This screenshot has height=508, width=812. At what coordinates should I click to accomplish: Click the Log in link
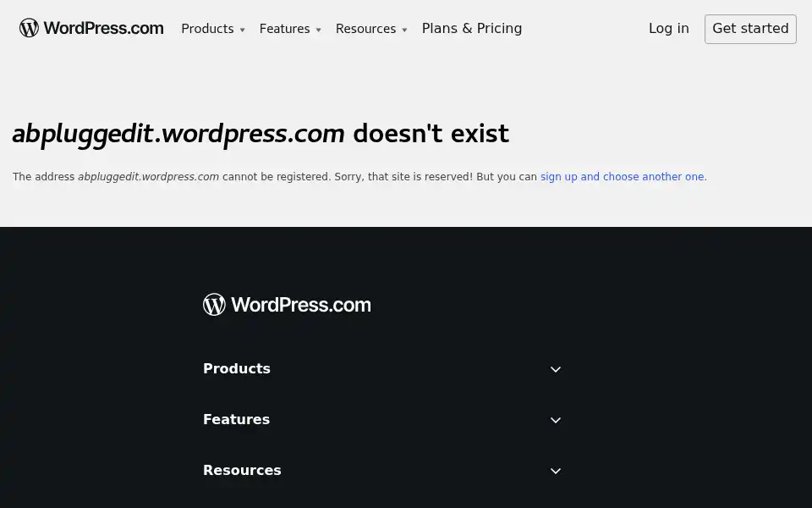(668, 29)
